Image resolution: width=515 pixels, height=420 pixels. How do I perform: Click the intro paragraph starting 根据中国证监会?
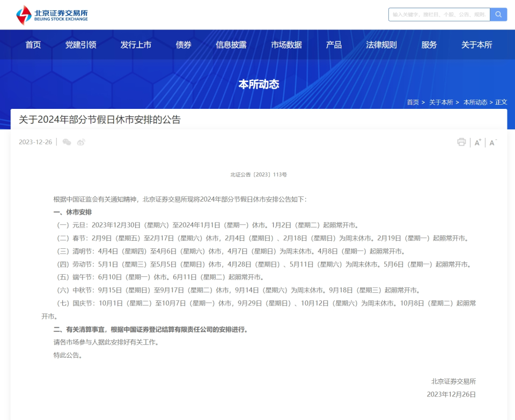[x=180, y=200]
